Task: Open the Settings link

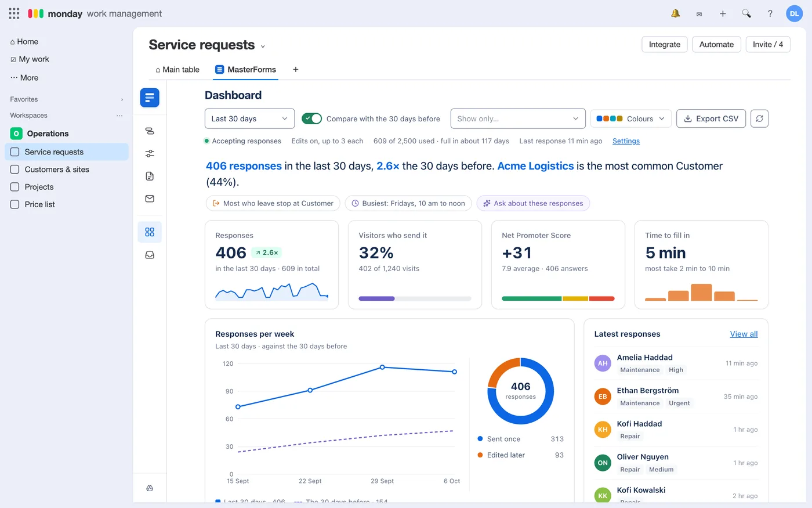Action: 626,141
